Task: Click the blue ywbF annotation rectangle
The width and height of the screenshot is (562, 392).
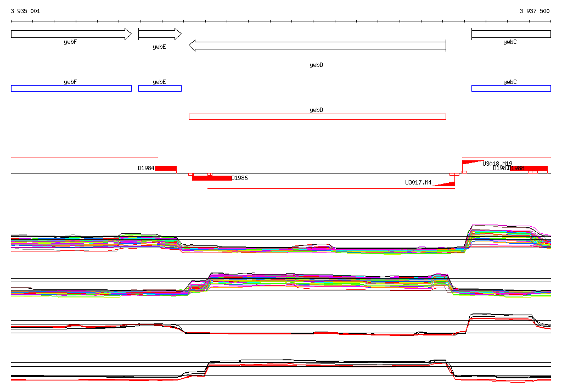Action: pos(71,88)
